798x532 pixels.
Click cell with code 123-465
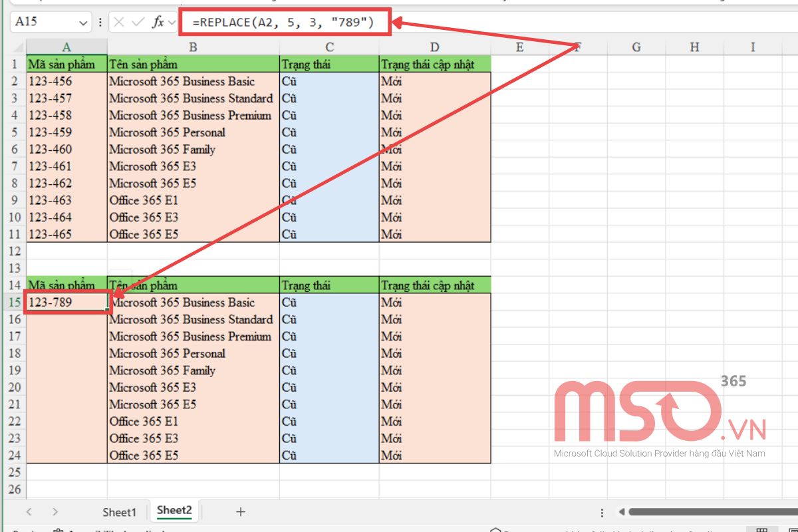(66, 234)
